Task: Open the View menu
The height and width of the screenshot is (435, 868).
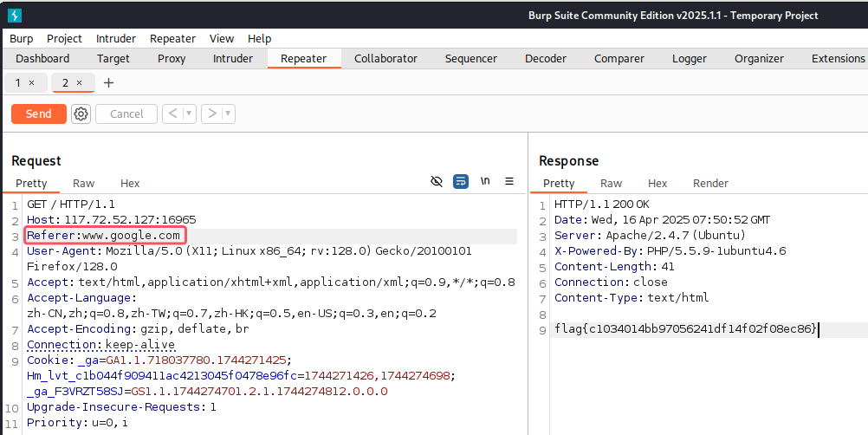Action: point(222,39)
